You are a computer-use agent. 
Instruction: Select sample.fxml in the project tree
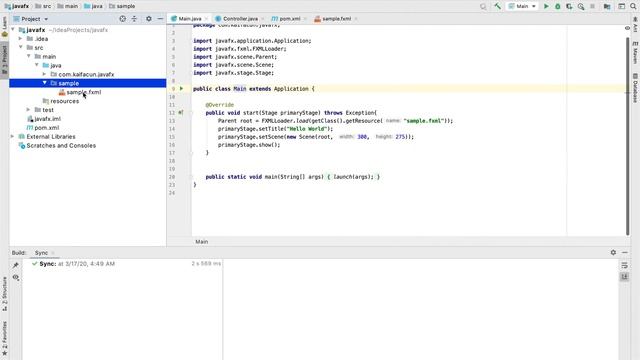click(x=83, y=92)
